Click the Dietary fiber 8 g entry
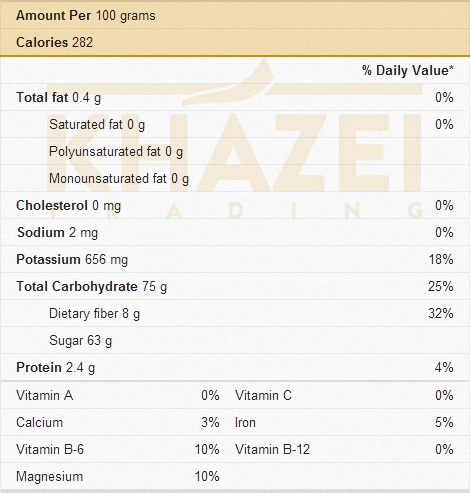This screenshot has height=493, width=470. click(94, 314)
